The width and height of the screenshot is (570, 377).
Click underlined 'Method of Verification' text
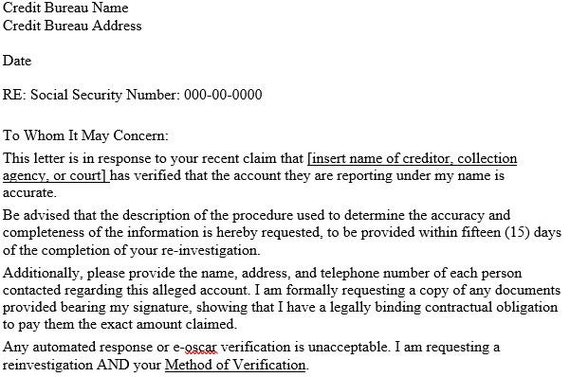coord(235,365)
